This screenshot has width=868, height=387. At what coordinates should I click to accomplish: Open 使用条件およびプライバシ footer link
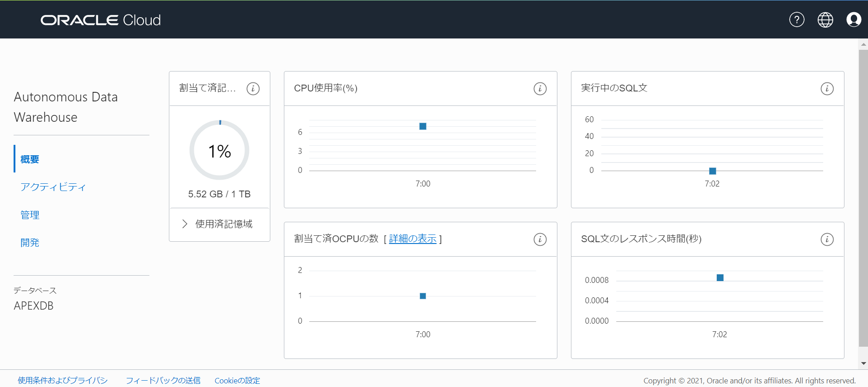point(62,380)
